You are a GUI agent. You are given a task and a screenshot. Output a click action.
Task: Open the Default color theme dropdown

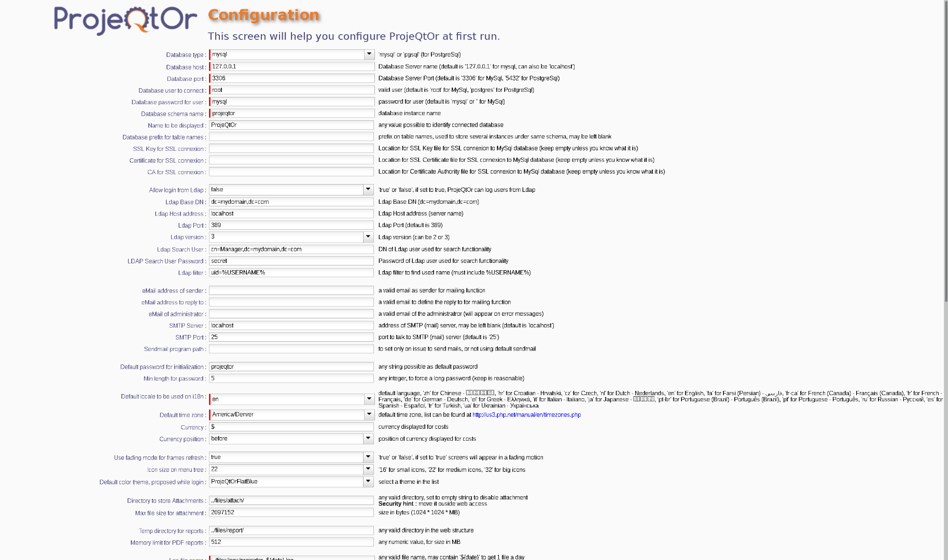[x=368, y=482]
